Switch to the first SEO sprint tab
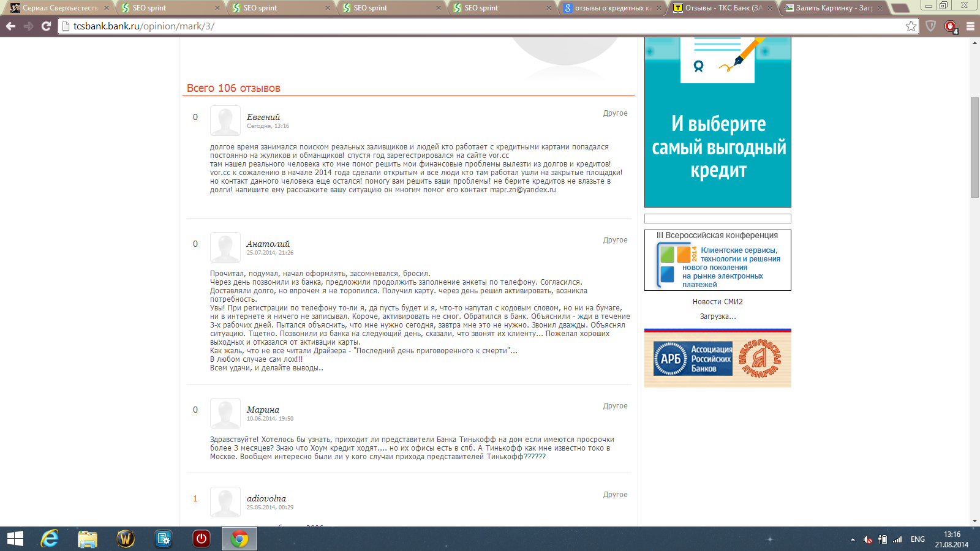 coord(170,8)
